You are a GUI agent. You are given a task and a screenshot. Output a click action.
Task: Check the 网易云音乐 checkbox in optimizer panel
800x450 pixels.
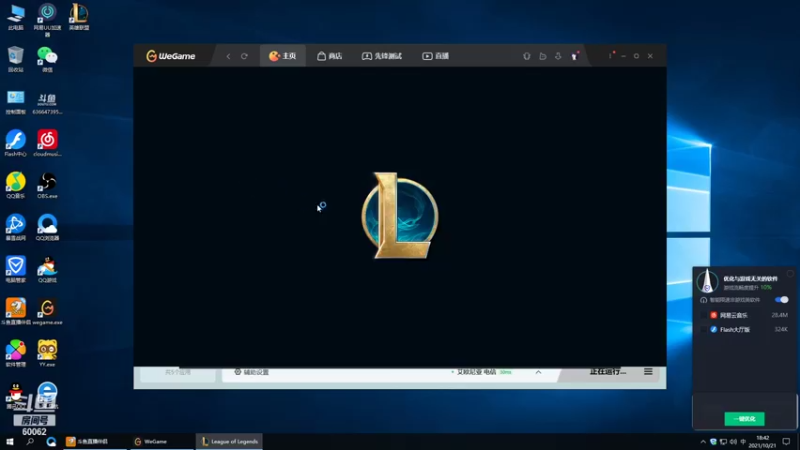704,315
